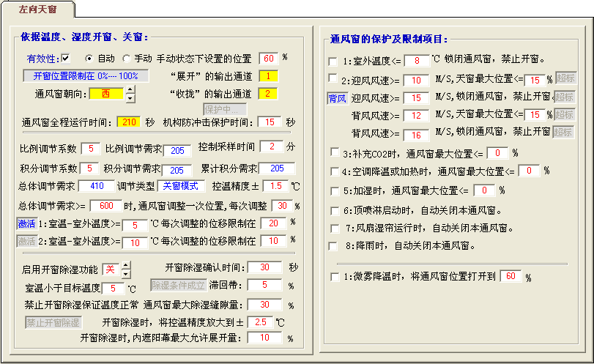Enable 3:补充CO2时 vent limit checkbox
This screenshot has width=594, height=364.
pos(333,153)
